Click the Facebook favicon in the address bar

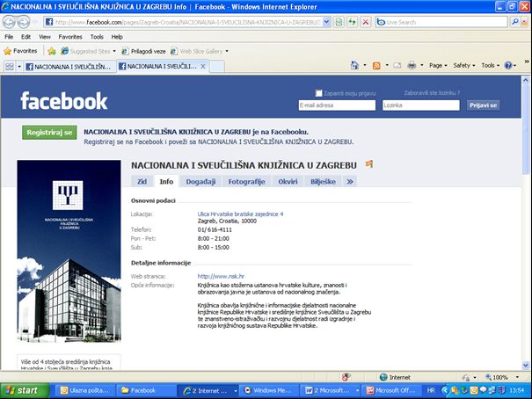point(49,22)
